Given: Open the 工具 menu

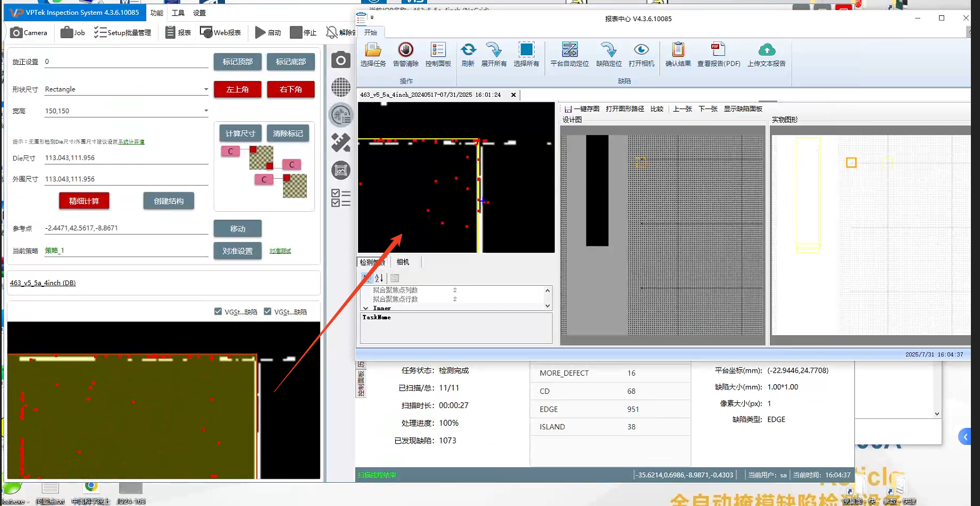Looking at the screenshot, I should coord(178,13).
